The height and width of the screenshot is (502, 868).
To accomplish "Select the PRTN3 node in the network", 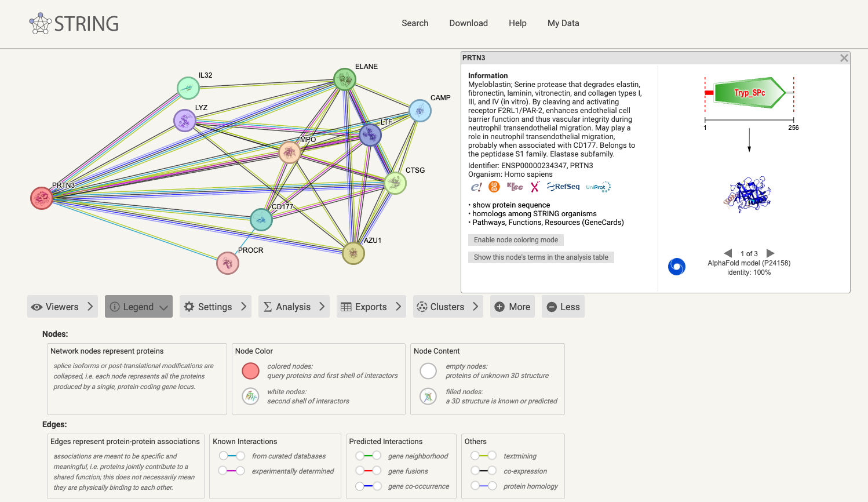I will pos(41,198).
